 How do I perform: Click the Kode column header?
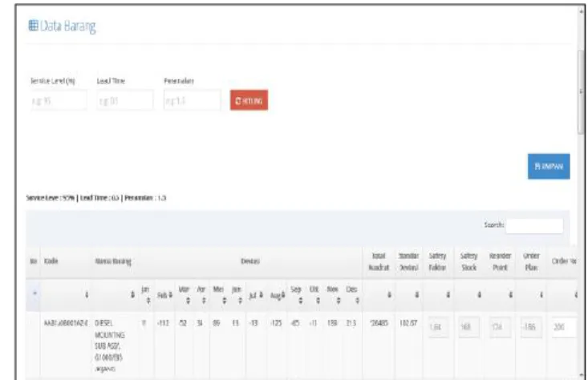click(51, 261)
